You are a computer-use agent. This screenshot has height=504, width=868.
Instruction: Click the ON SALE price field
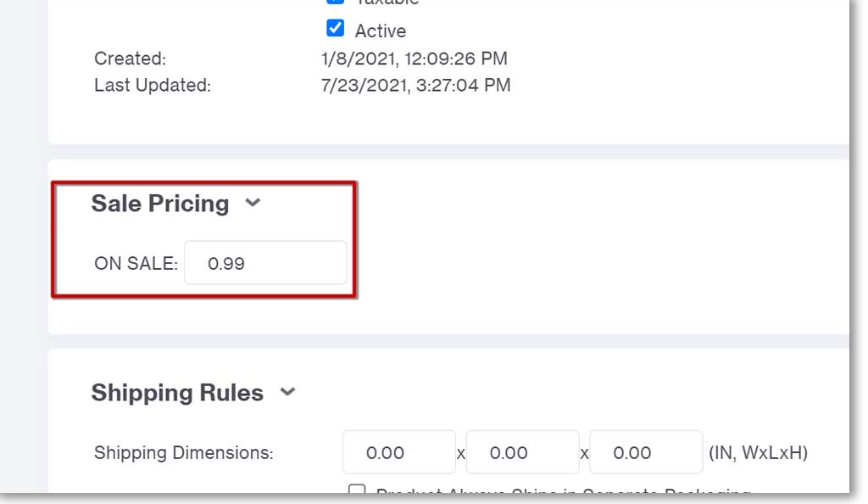pos(265,263)
